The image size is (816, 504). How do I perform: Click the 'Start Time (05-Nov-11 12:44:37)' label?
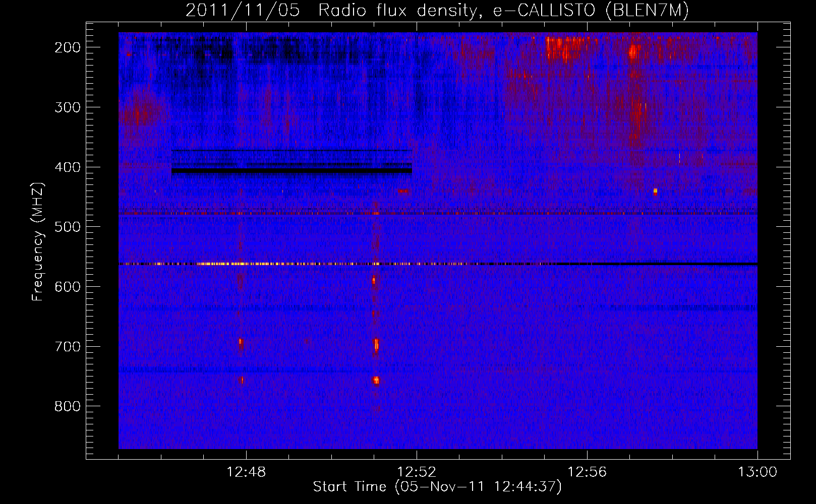click(x=437, y=487)
